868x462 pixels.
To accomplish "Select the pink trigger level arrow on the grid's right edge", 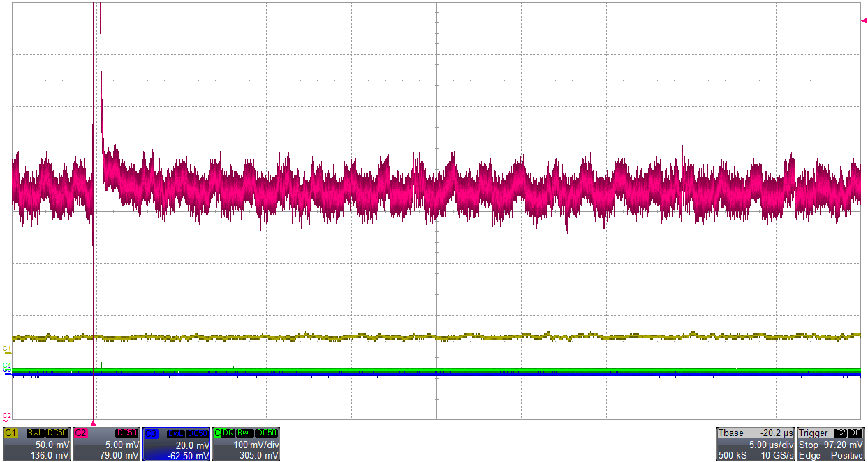I will pyautogui.click(x=864, y=21).
